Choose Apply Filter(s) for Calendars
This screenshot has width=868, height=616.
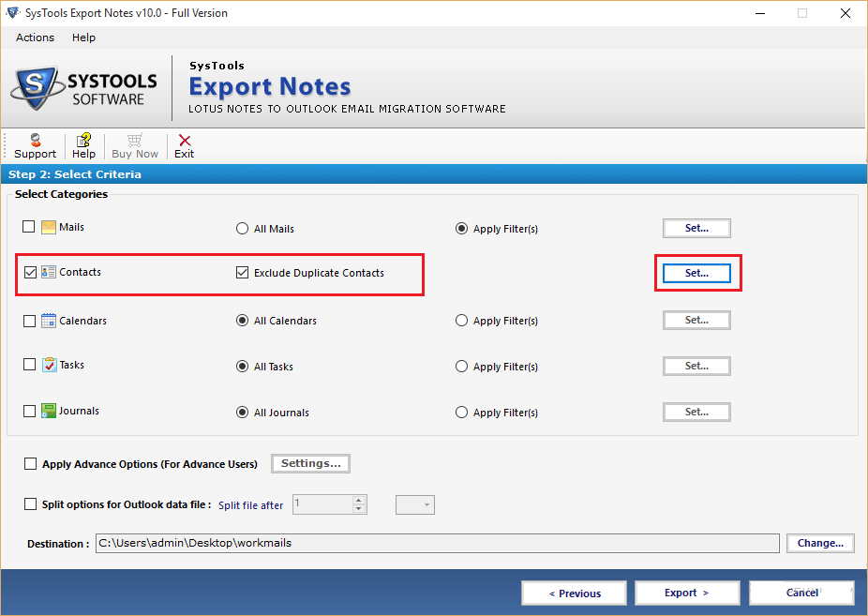[x=461, y=321]
